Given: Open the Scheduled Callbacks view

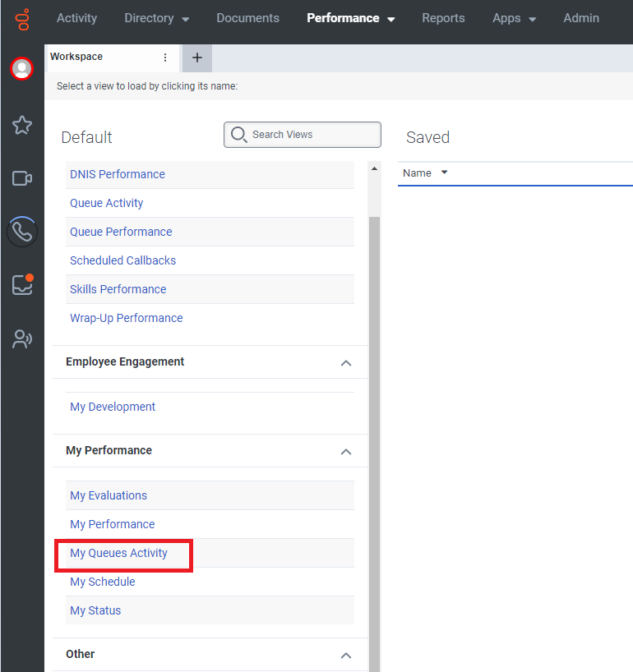Looking at the screenshot, I should pos(122,260).
